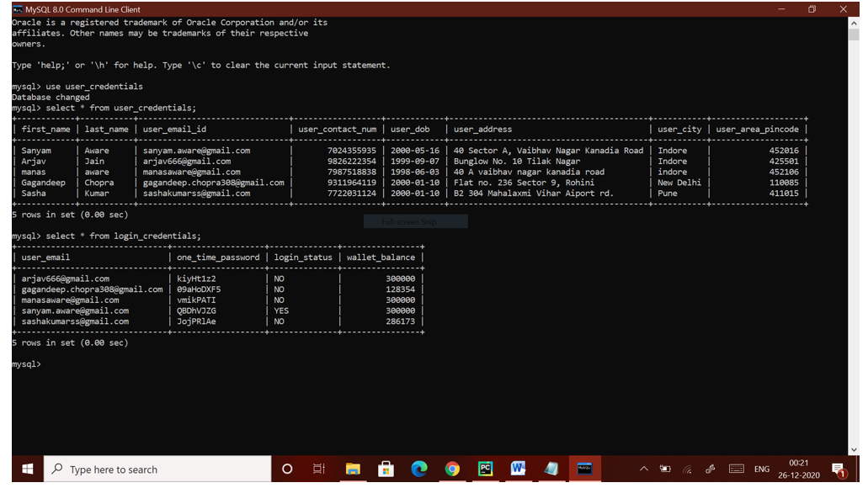Click the sanyam.aware@gmail.com cell in user_credentials

coord(196,151)
